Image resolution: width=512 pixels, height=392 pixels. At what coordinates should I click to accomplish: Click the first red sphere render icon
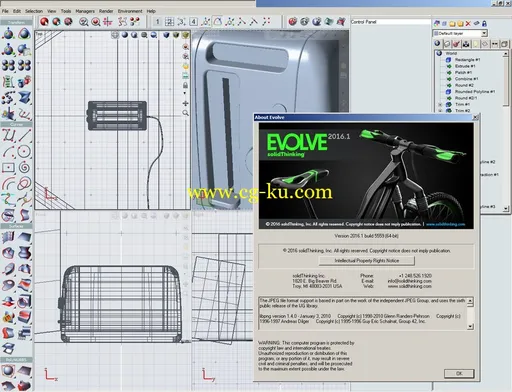[292, 22]
